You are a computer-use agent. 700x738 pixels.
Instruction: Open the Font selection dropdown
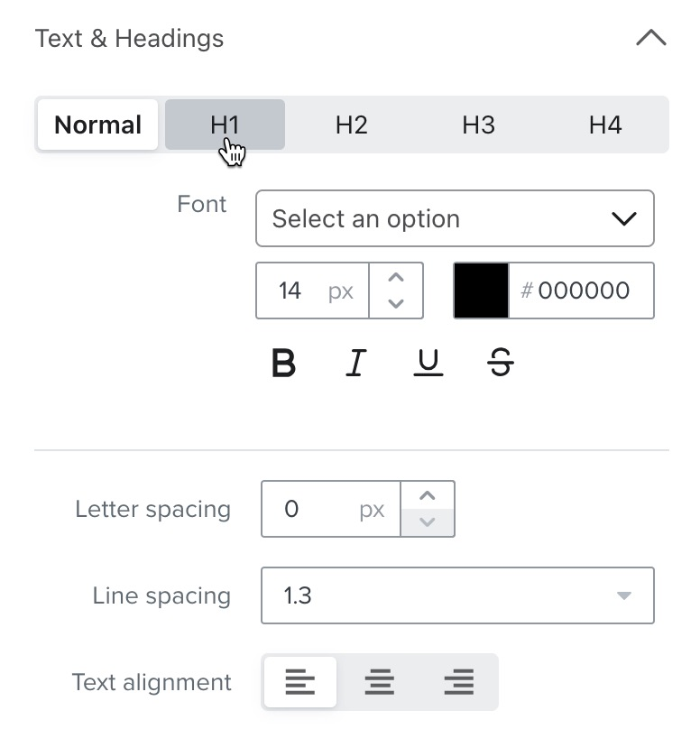click(x=455, y=218)
